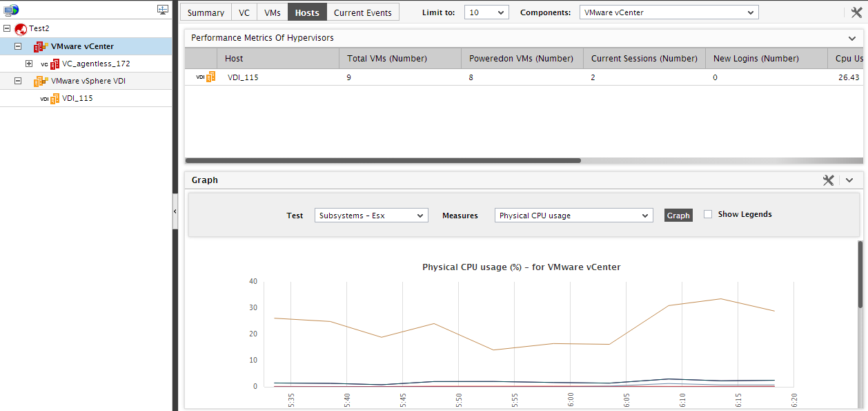868x411 pixels.
Task: Click the left panel collapse handle
Action: pos(175,211)
